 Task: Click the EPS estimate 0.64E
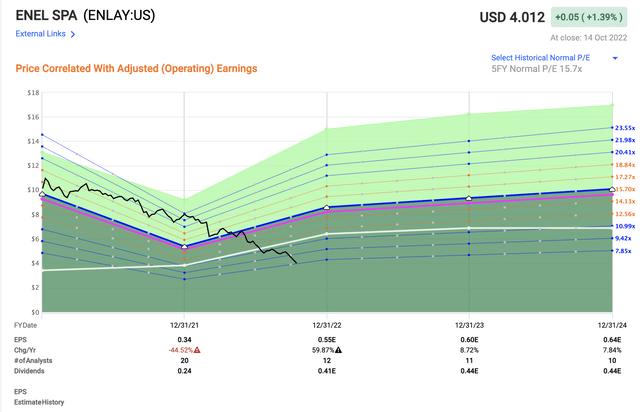(612, 340)
